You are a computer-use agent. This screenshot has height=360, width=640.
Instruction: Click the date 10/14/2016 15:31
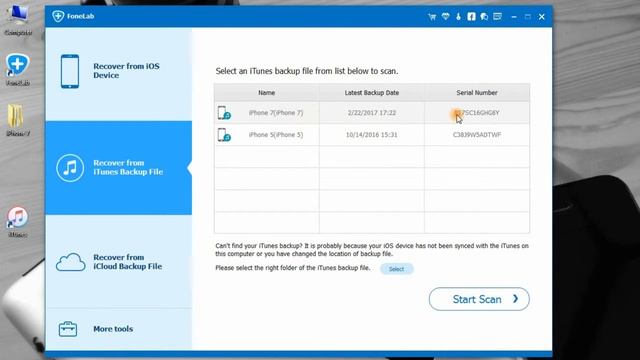coord(371,135)
